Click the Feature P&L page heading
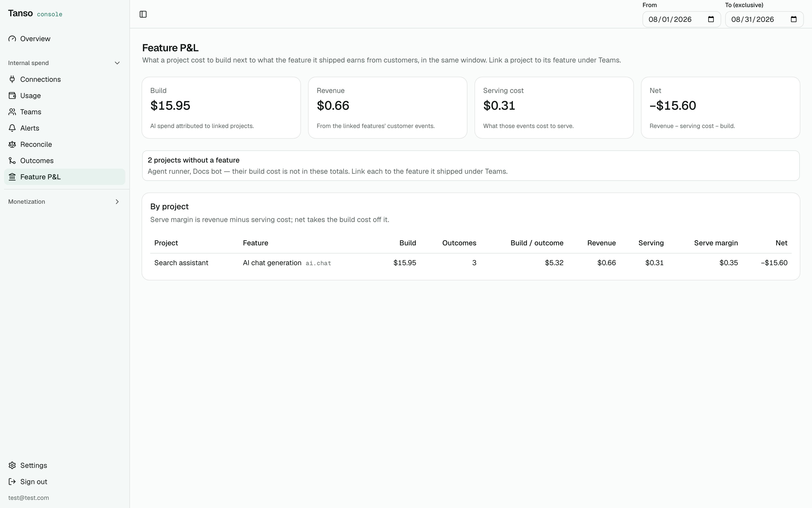 (170, 48)
